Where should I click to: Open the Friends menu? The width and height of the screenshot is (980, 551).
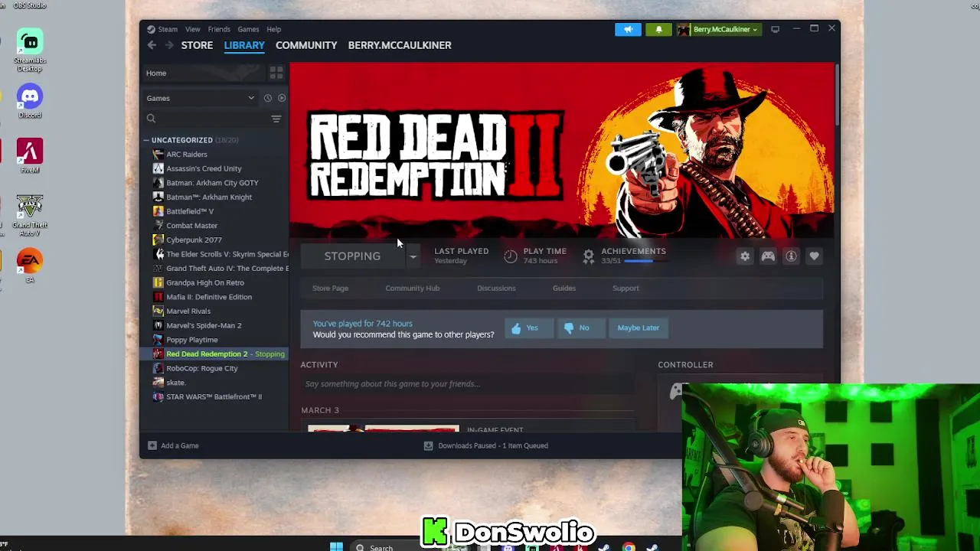point(219,29)
